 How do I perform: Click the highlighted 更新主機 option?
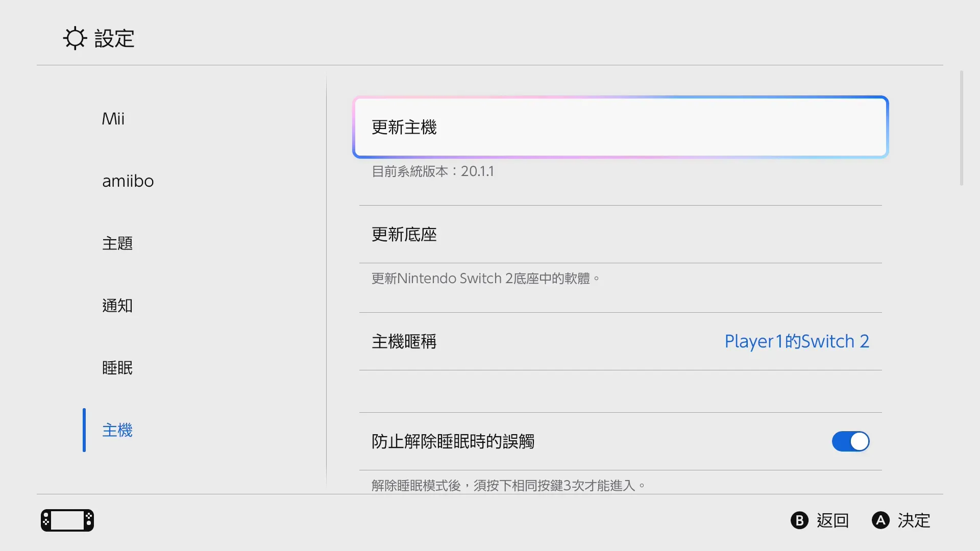pyautogui.click(x=620, y=127)
